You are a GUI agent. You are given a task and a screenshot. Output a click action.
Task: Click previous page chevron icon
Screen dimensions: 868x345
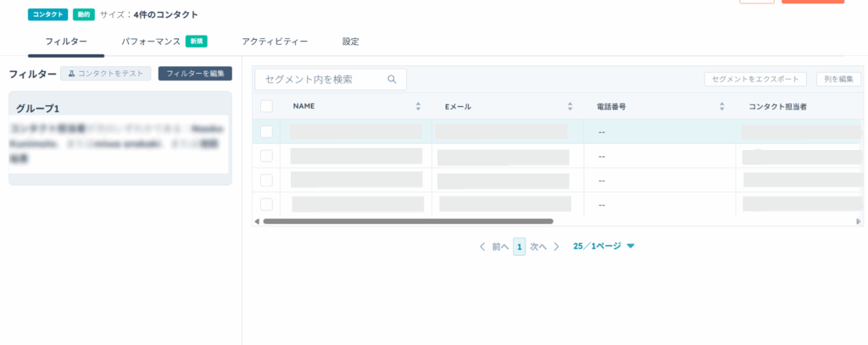(482, 247)
